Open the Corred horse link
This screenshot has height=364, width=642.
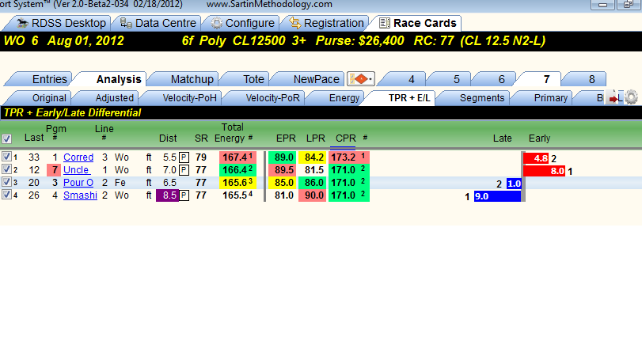click(x=78, y=157)
